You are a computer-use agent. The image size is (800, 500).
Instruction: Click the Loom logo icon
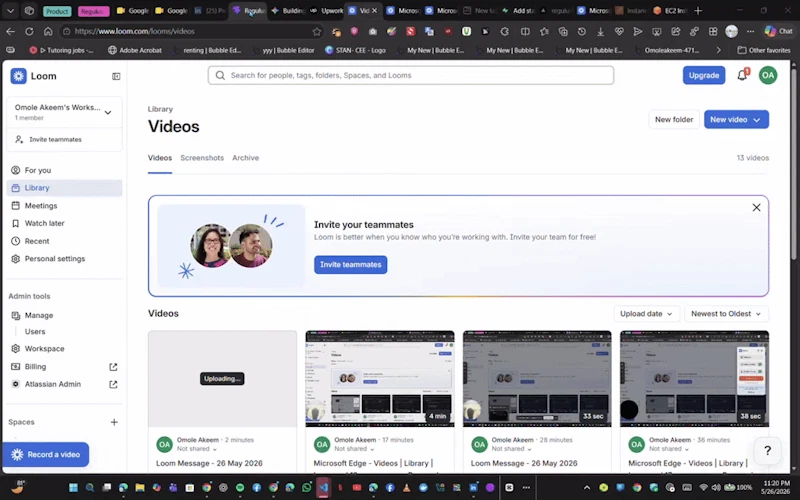point(18,76)
